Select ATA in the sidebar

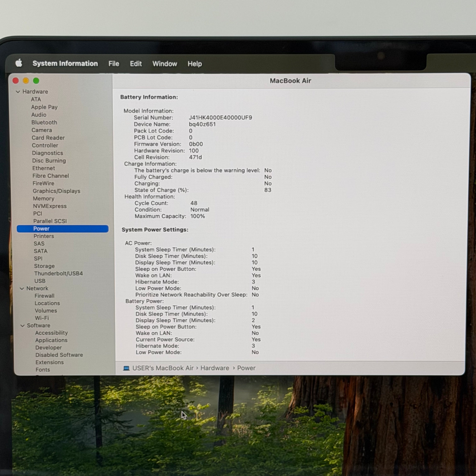[x=36, y=99]
